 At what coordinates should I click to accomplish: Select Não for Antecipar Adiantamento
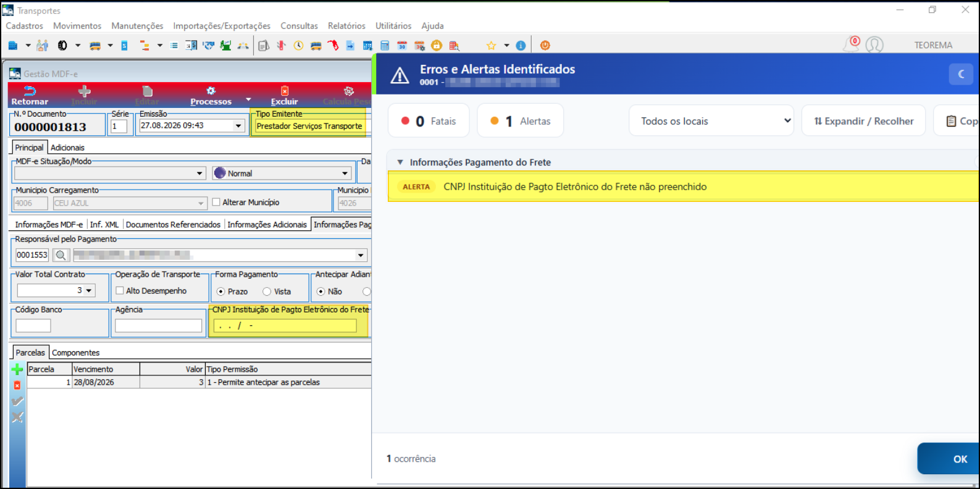(320, 291)
